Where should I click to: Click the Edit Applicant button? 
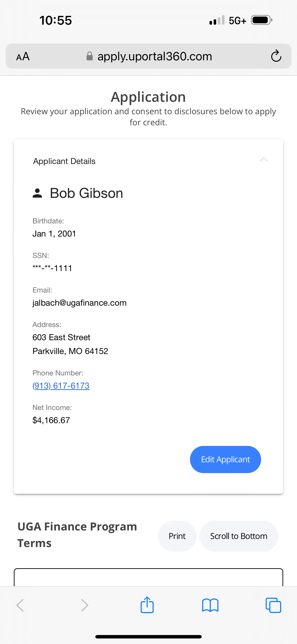[x=225, y=460]
